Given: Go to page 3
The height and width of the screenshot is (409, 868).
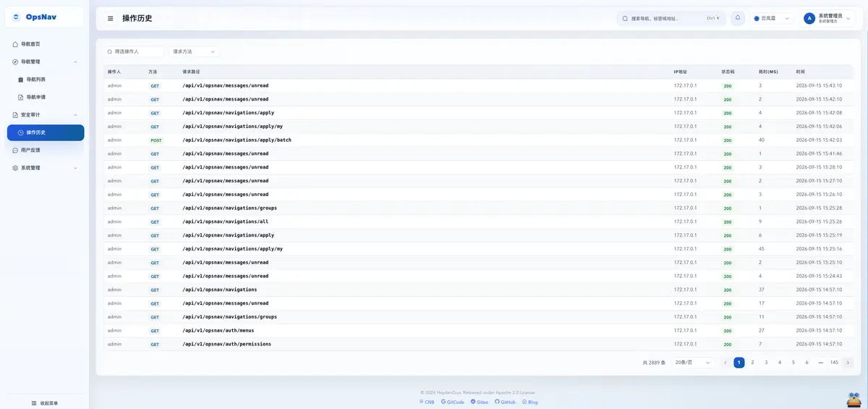Looking at the screenshot, I should (766, 363).
